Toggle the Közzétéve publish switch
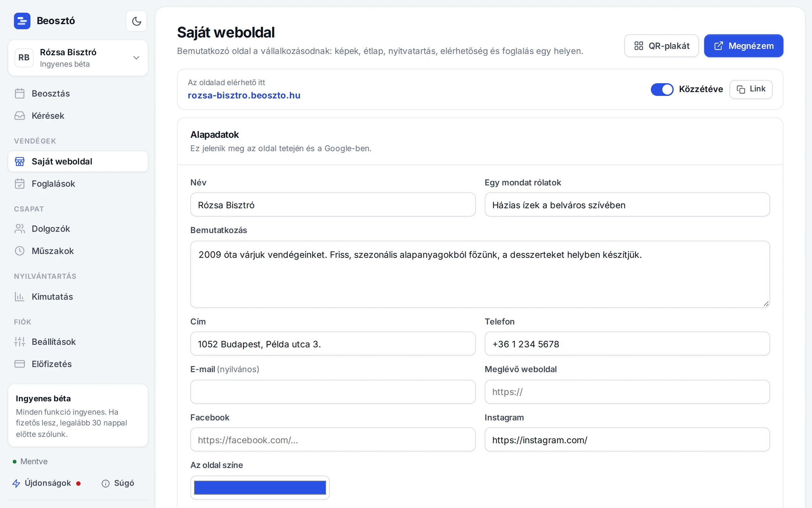The width and height of the screenshot is (812, 508). tap(662, 89)
